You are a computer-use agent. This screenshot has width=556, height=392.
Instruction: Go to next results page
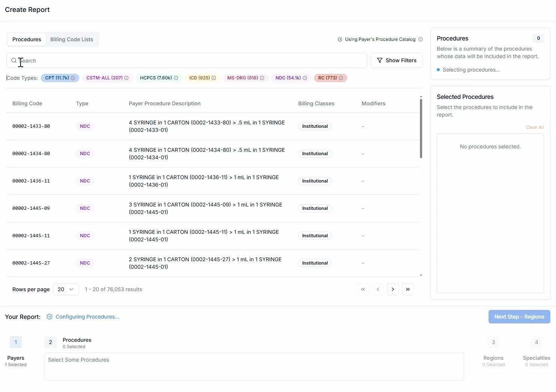click(x=393, y=289)
